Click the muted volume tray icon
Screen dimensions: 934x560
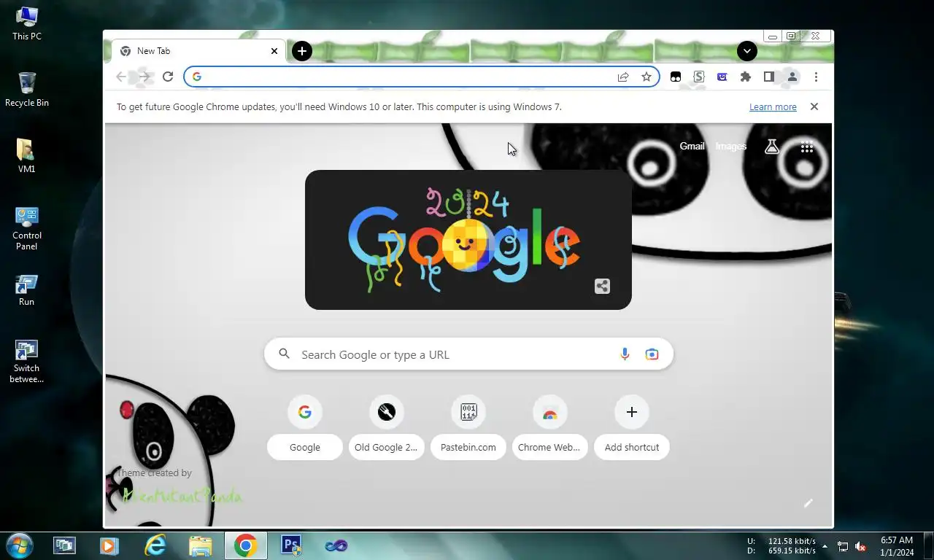[860, 546]
